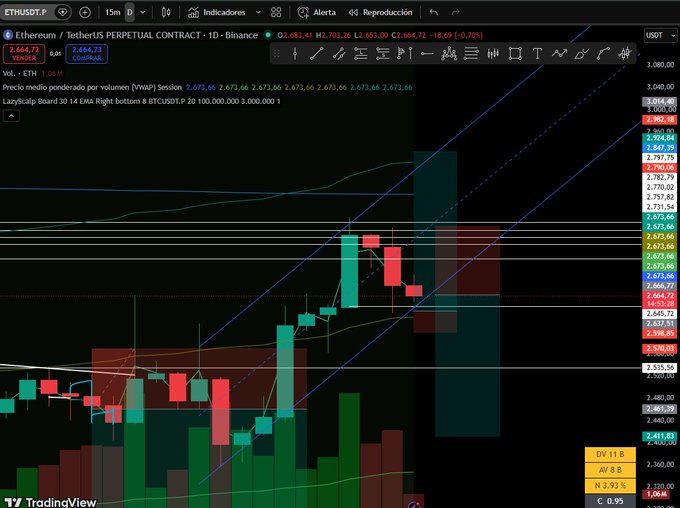This screenshot has width=680, height=508.
Task: Click the TradingView logo
Action: pyautogui.click(x=50, y=502)
